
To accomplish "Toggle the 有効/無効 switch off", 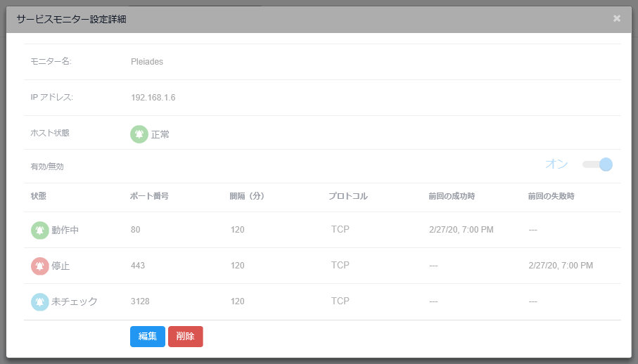I will pyautogui.click(x=597, y=164).
